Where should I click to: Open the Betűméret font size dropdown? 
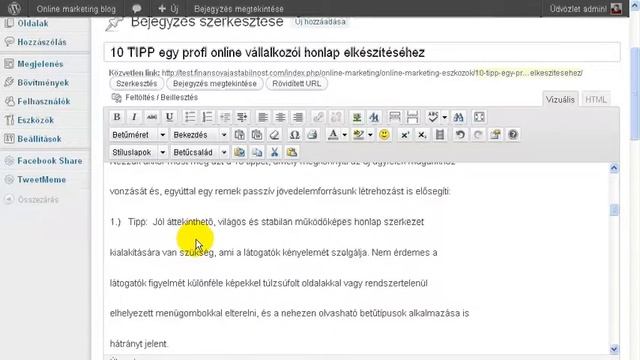(x=138, y=135)
